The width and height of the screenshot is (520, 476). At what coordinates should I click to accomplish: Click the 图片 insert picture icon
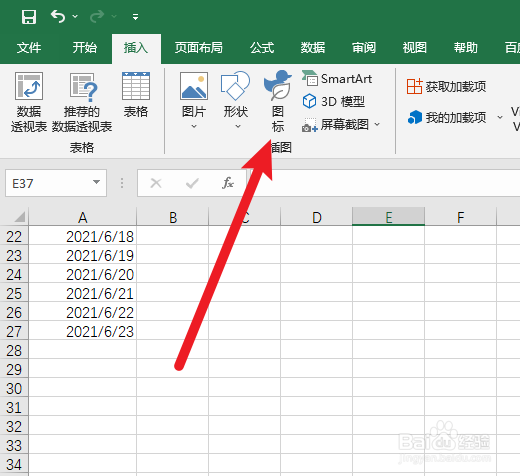point(194,86)
